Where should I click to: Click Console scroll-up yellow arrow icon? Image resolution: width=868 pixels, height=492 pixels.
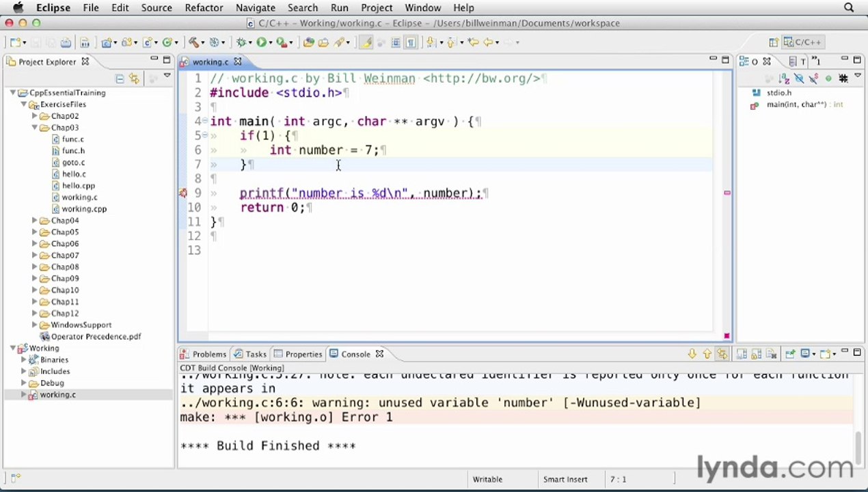click(x=707, y=354)
